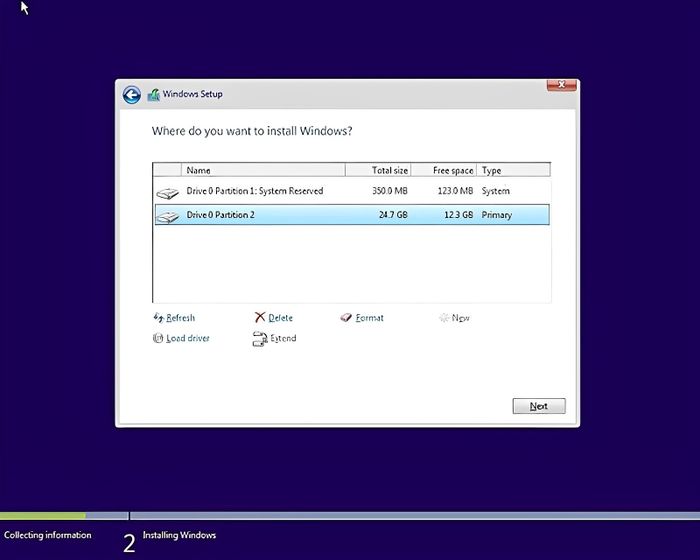This screenshot has height=560, width=700.
Task: Click the Windows Setup title icon
Action: click(x=154, y=95)
